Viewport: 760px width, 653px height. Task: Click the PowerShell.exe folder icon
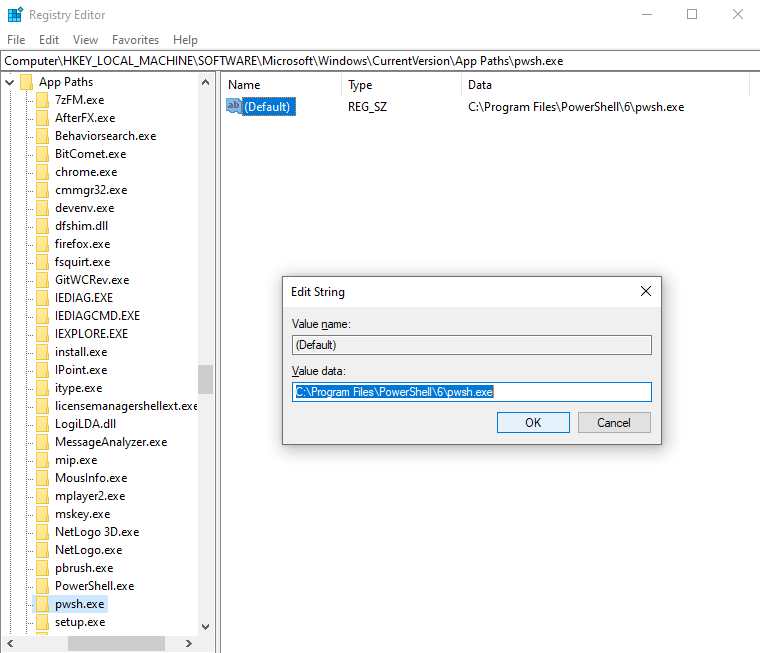coord(43,586)
